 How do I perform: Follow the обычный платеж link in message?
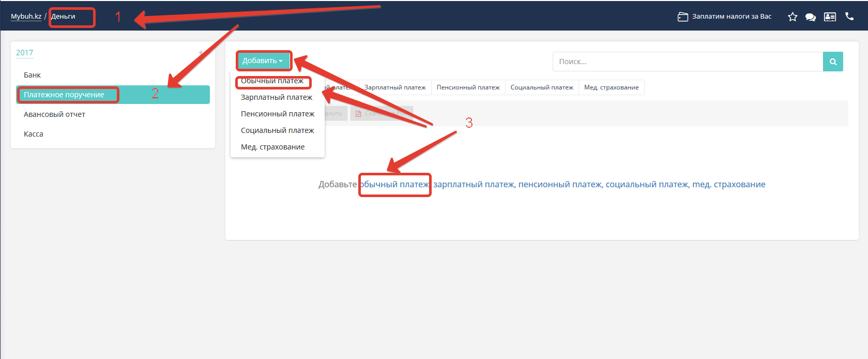[394, 185]
